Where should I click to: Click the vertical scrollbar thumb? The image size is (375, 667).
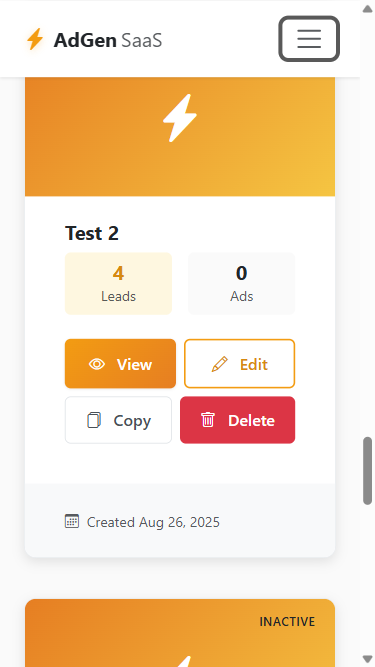pos(367,470)
